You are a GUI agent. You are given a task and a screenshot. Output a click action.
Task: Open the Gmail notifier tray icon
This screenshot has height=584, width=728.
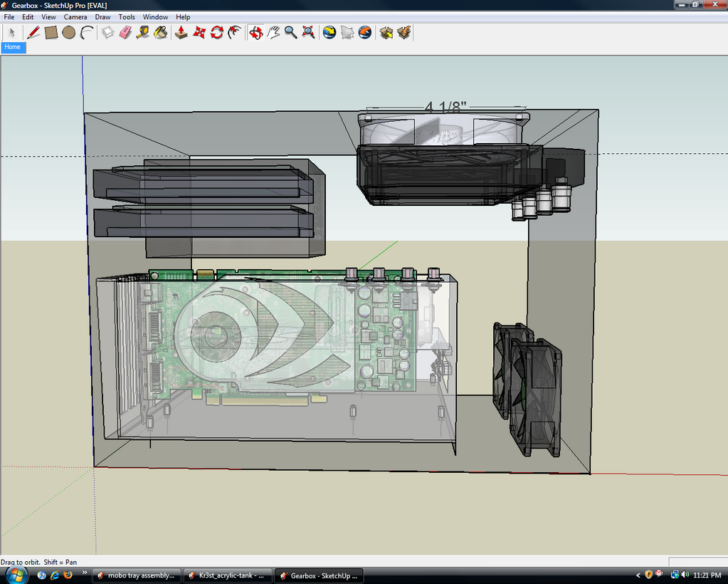[659, 574]
